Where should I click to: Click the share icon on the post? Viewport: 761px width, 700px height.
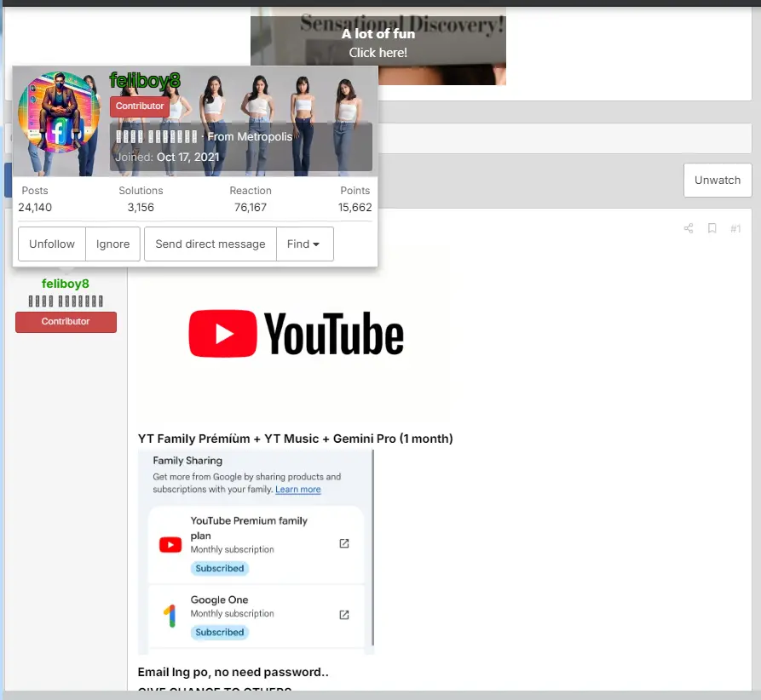tap(689, 228)
